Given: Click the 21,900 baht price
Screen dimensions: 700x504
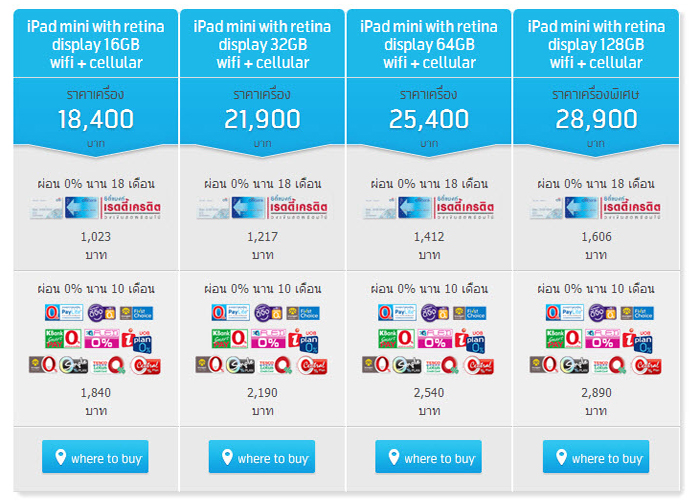Looking at the screenshot, I should coord(262,121).
